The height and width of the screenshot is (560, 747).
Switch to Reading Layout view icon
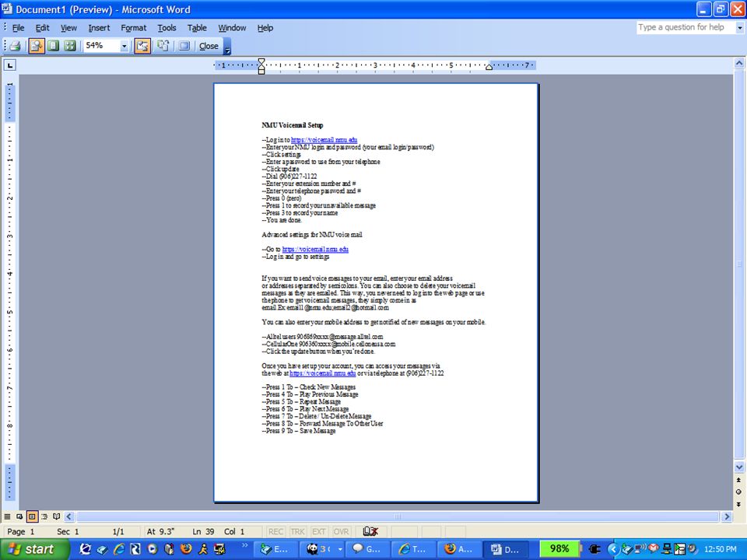tap(57, 516)
